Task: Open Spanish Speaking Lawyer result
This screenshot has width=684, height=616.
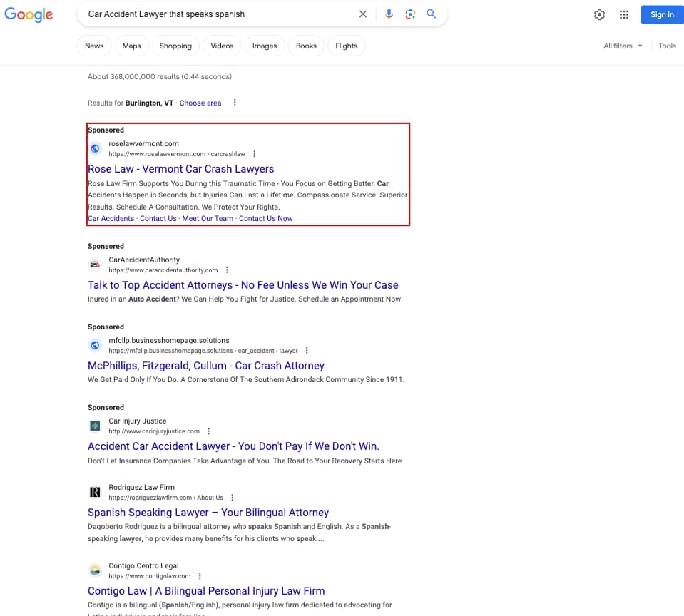Action: tap(208, 513)
